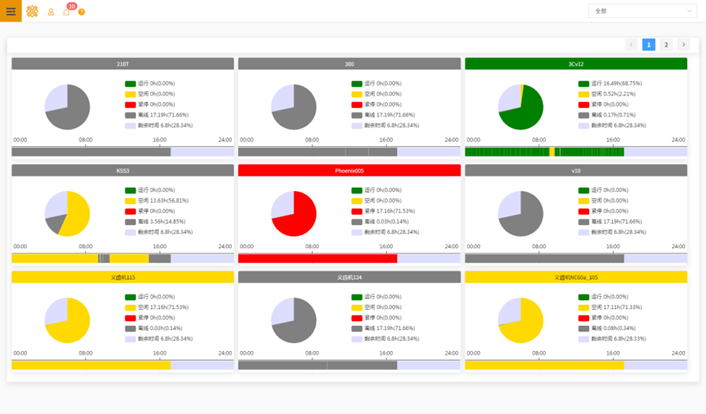Click the orange flower logo icon
Screen dimensions: 706x414
(32, 11)
